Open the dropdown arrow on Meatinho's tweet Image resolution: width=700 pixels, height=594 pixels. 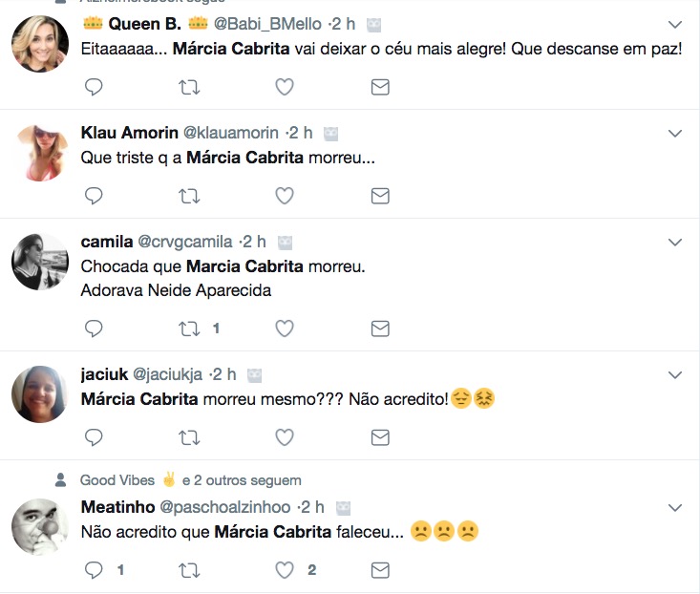coord(674,507)
